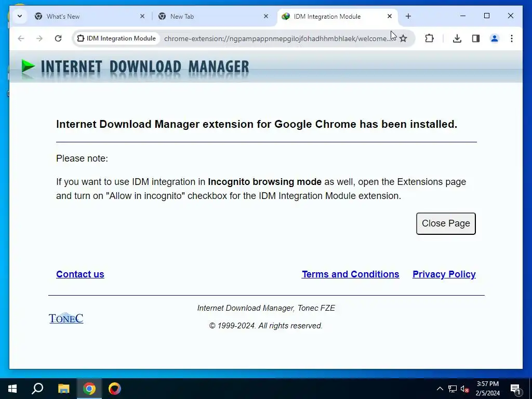The image size is (532, 399).
Task: Go forward to next page
Action: coord(39,38)
